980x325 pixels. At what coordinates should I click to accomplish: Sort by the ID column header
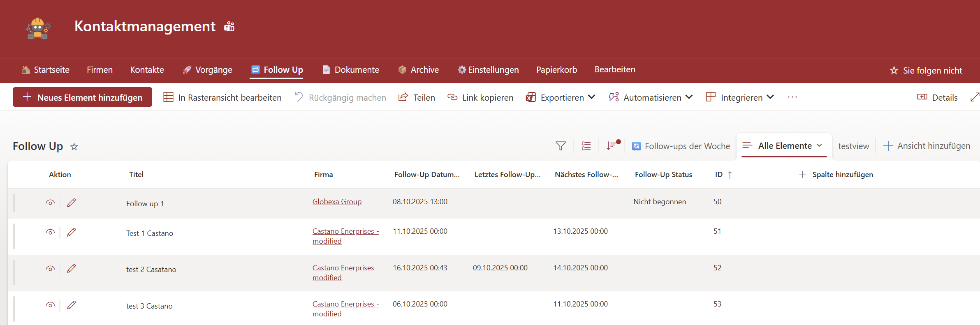click(719, 175)
